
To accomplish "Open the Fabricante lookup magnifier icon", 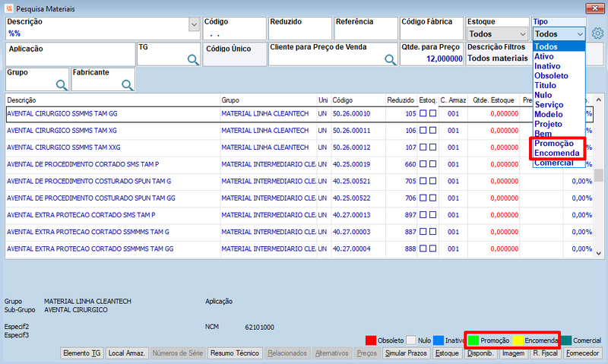I will pos(127,85).
